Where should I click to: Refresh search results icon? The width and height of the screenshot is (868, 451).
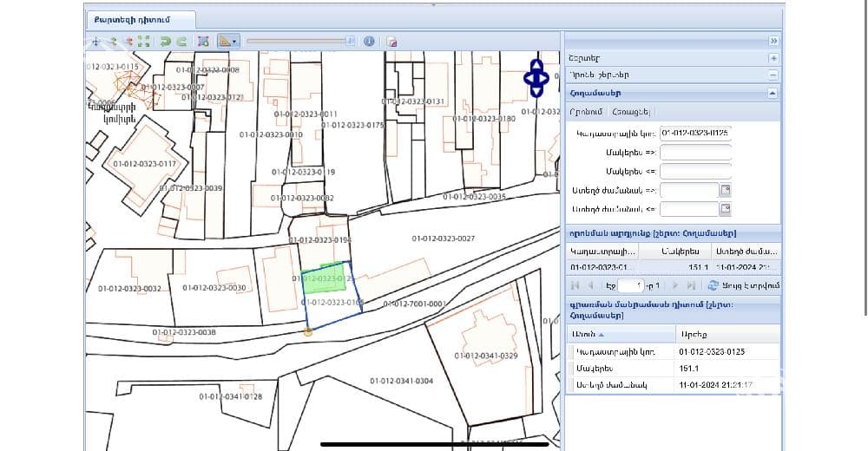pos(713,285)
